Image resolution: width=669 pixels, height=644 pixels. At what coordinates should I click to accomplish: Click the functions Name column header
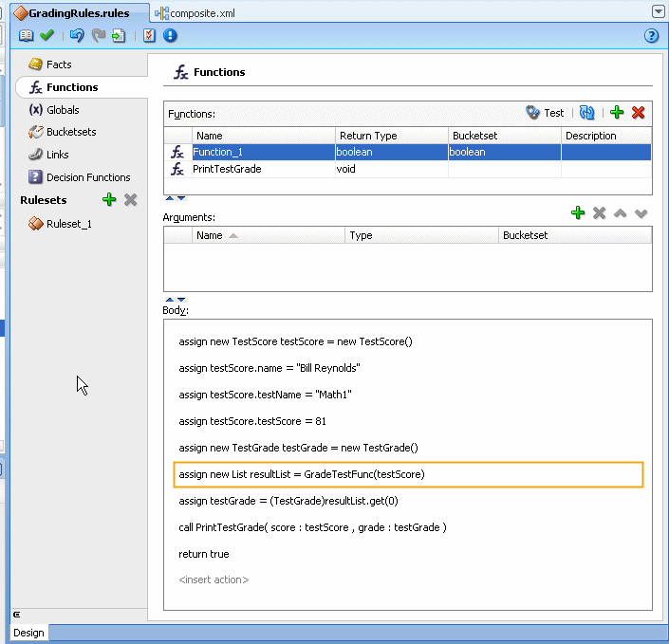click(x=263, y=136)
